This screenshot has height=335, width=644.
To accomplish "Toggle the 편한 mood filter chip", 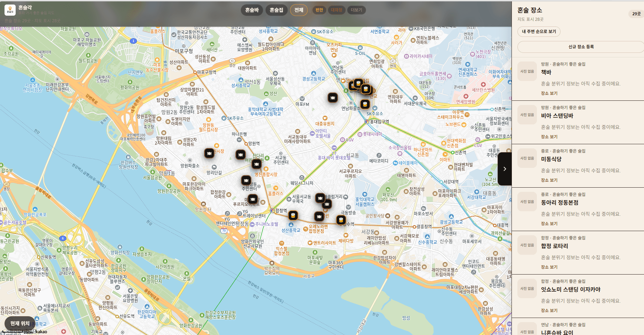I will click(319, 10).
